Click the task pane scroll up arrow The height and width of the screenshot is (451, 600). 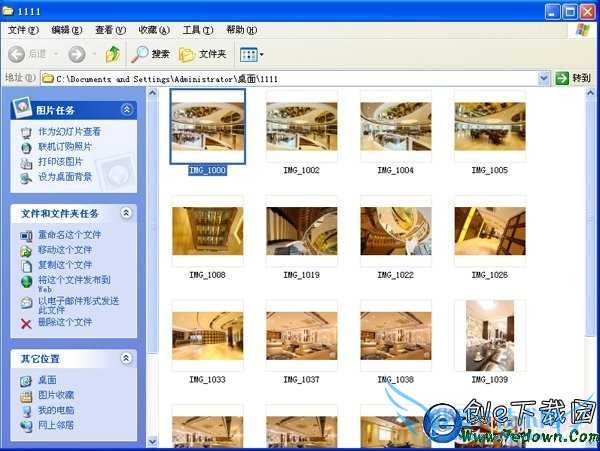tap(152, 93)
